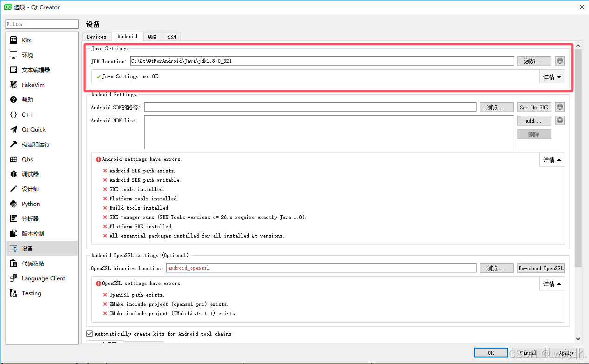Click 'Build tools installed.' line

point(139,208)
